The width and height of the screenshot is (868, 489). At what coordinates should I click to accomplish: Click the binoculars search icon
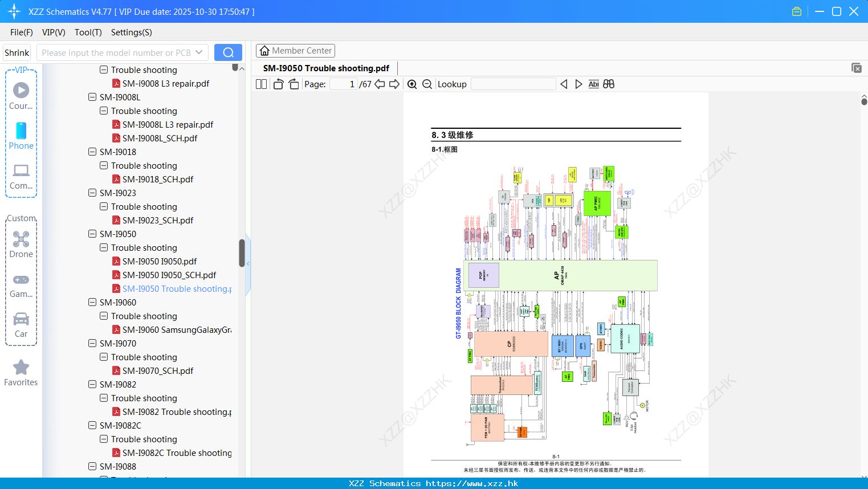click(x=609, y=84)
